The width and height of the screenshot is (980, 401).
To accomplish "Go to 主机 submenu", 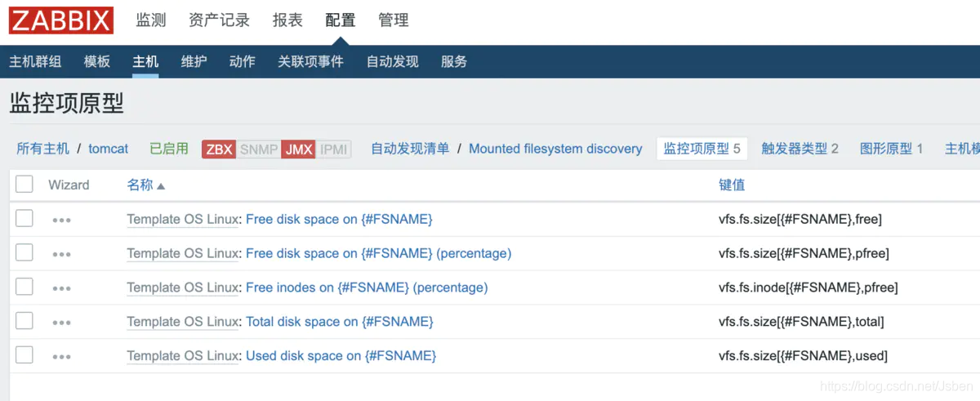I will [x=145, y=61].
